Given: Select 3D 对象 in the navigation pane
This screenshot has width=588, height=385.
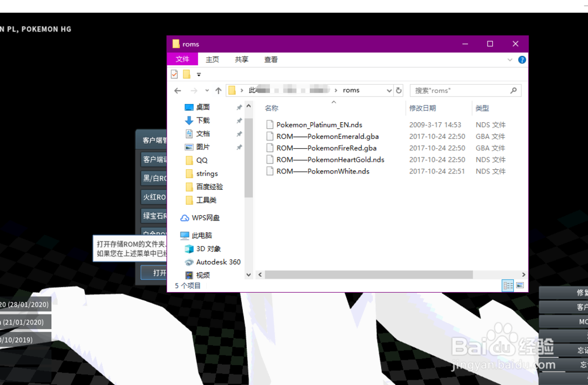Looking at the screenshot, I should tap(209, 249).
